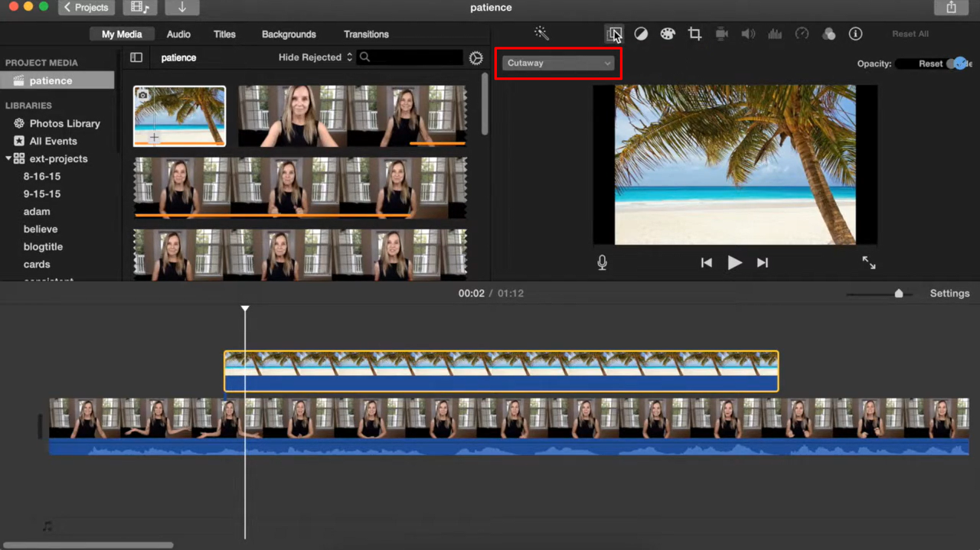Open the color correction palette tool

pyautogui.click(x=668, y=34)
